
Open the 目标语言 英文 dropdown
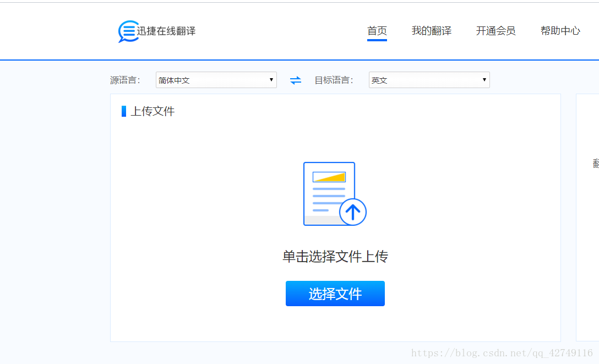(429, 80)
